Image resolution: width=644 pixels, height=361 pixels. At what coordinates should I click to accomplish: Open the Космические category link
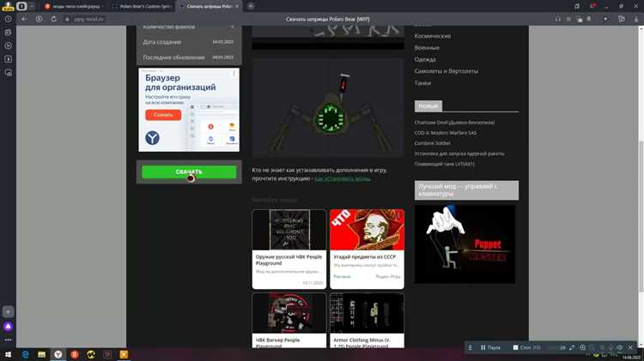tap(433, 36)
